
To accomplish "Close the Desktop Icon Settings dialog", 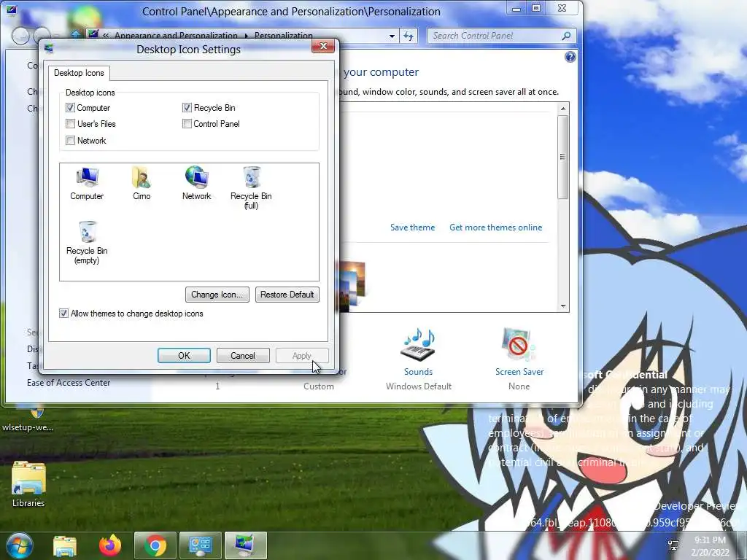I will coord(323,46).
